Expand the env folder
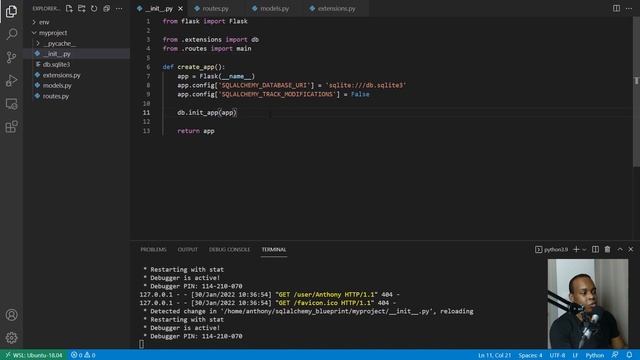The height and width of the screenshot is (360, 640). pos(44,22)
